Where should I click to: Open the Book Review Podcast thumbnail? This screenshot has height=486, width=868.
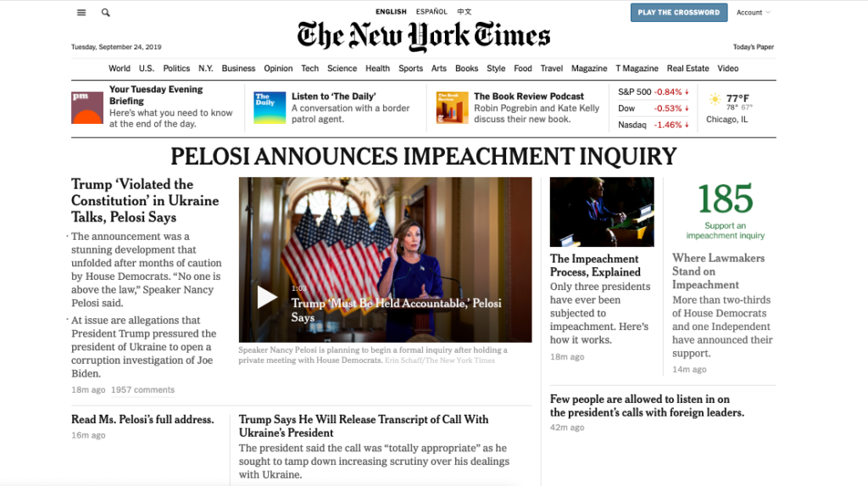(453, 108)
